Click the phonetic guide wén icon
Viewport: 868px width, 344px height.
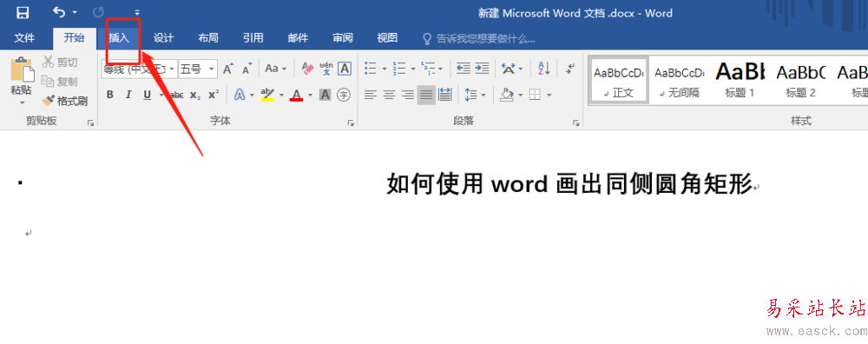point(326,69)
